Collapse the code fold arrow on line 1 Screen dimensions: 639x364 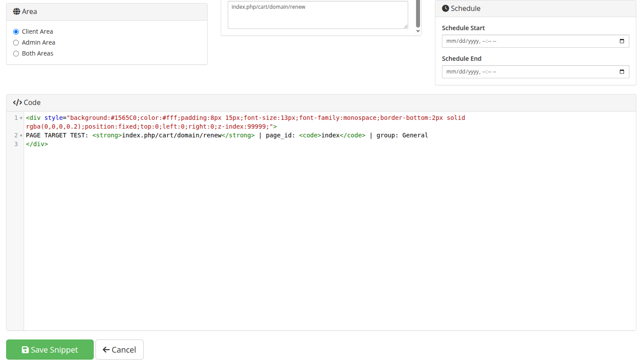(x=20, y=117)
